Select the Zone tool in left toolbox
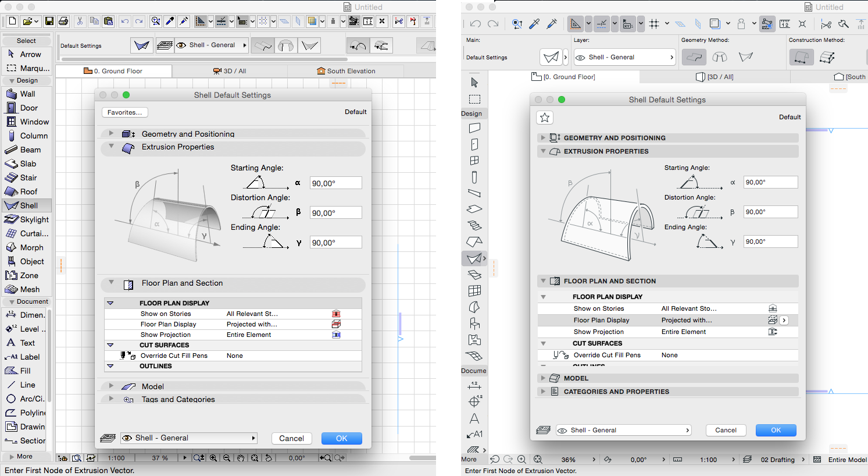868x476 pixels. pyautogui.click(x=27, y=275)
